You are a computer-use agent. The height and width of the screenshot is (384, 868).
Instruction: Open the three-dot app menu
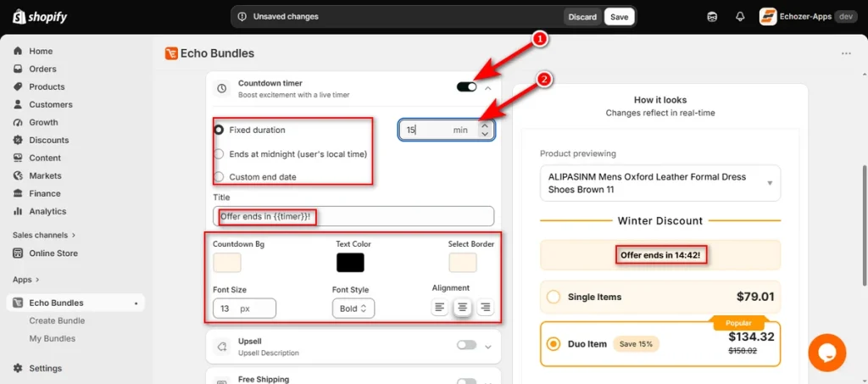[x=846, y=53]
